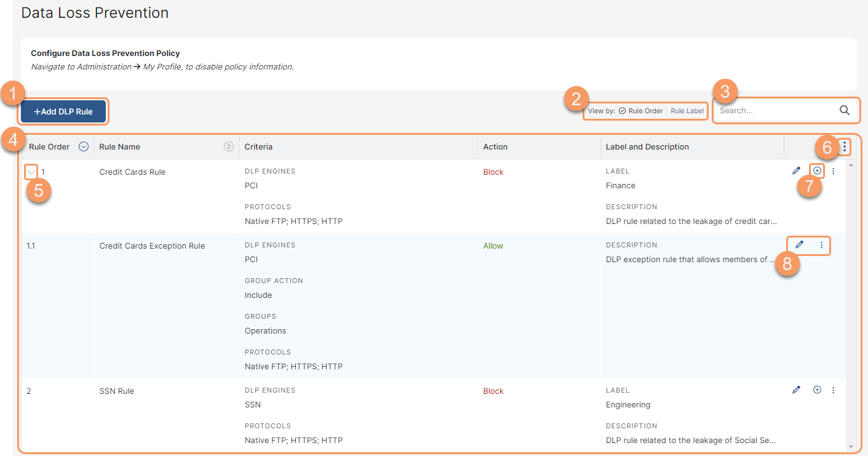Open the table column options menu in the header
The height and width of the screenshot is (456, 868).
coord(844,146)
